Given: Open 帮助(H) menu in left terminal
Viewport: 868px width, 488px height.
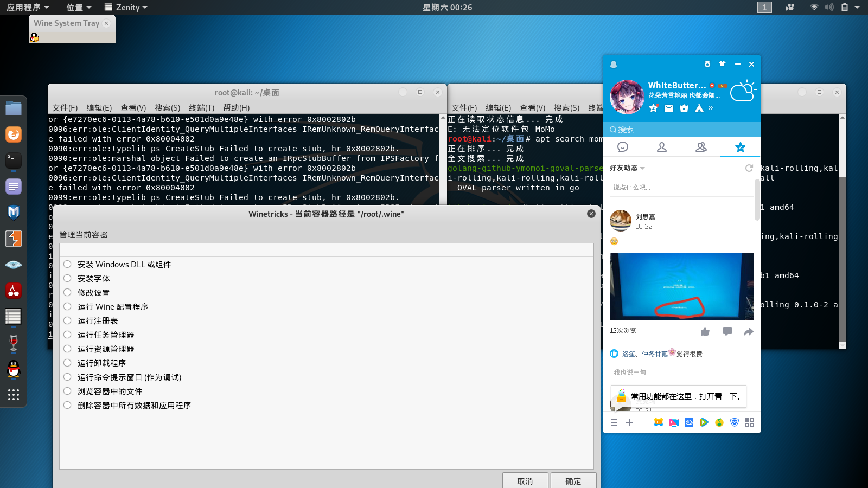Looking at the screenshot, I should 236,108.
